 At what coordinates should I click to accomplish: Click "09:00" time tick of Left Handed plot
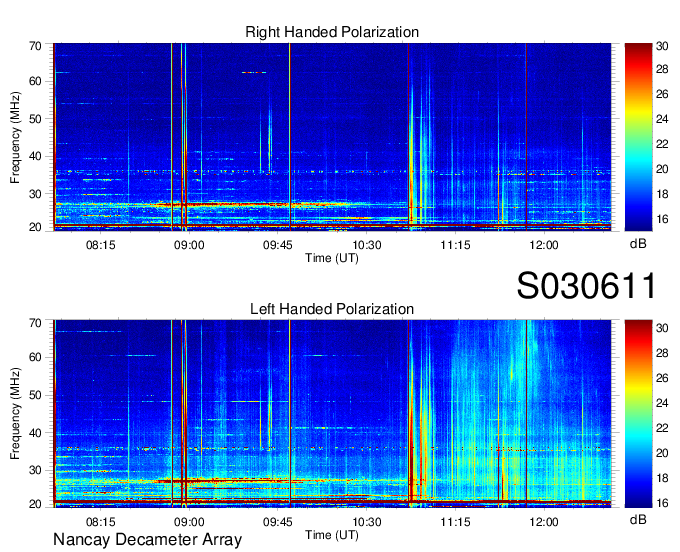[189, 522]
